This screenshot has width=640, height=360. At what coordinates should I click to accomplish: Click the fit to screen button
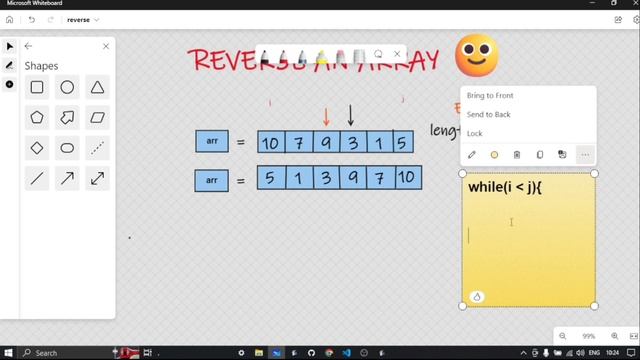pos(633,336)
